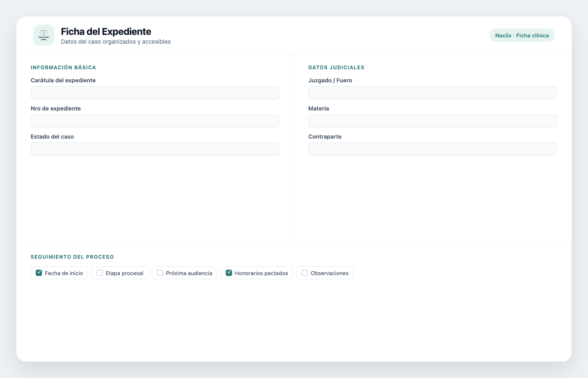Click the Naclix · Ficha clínica badge

522,35
